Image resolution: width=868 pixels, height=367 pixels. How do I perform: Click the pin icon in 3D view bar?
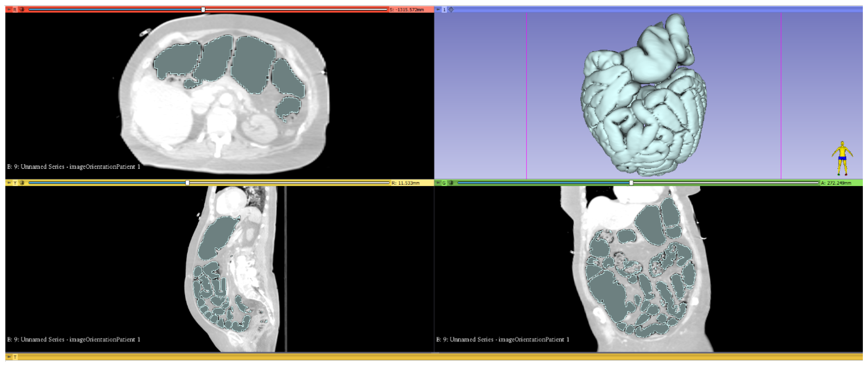[438, 10]
